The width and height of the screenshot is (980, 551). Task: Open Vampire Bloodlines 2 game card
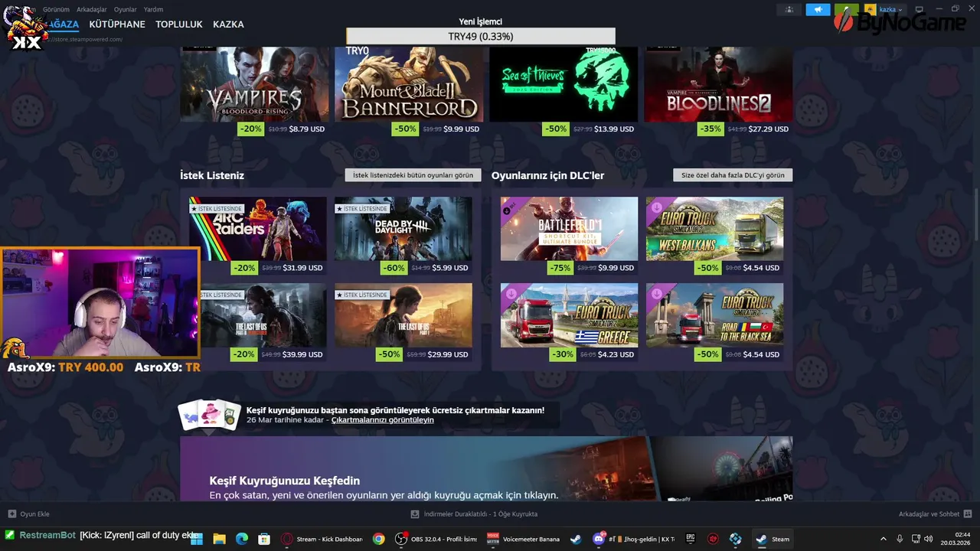pos(718,84)
